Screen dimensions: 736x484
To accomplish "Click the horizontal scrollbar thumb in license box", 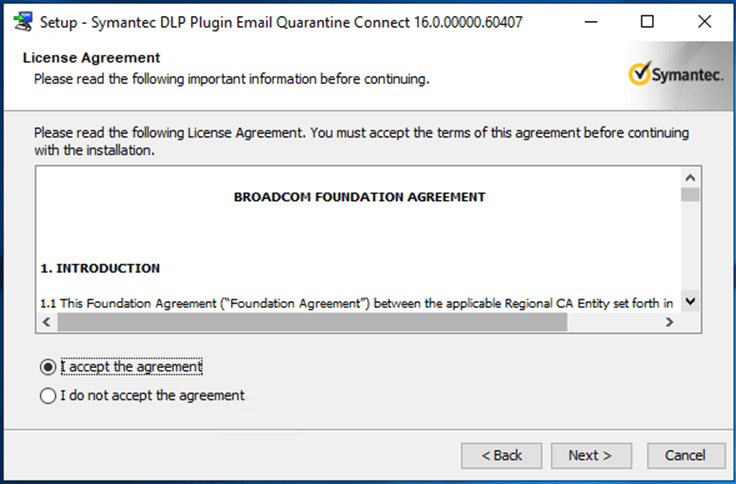I will click(x=310, y=322).
